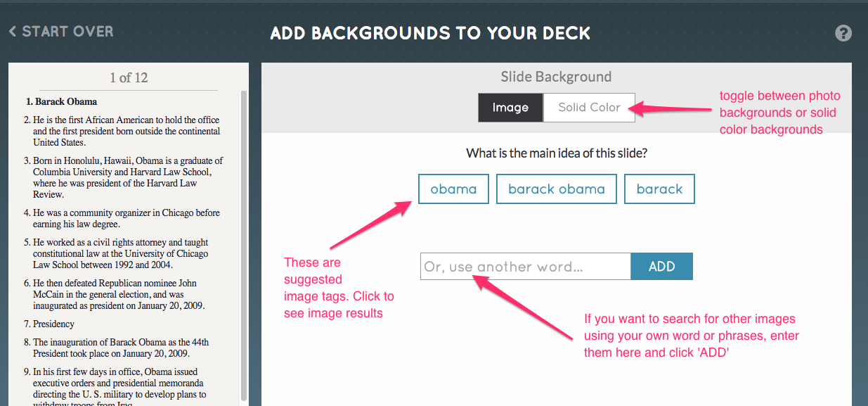Click the "Or, use another word" field
This screenshot has height=406, width=868.
click(525, 267)
